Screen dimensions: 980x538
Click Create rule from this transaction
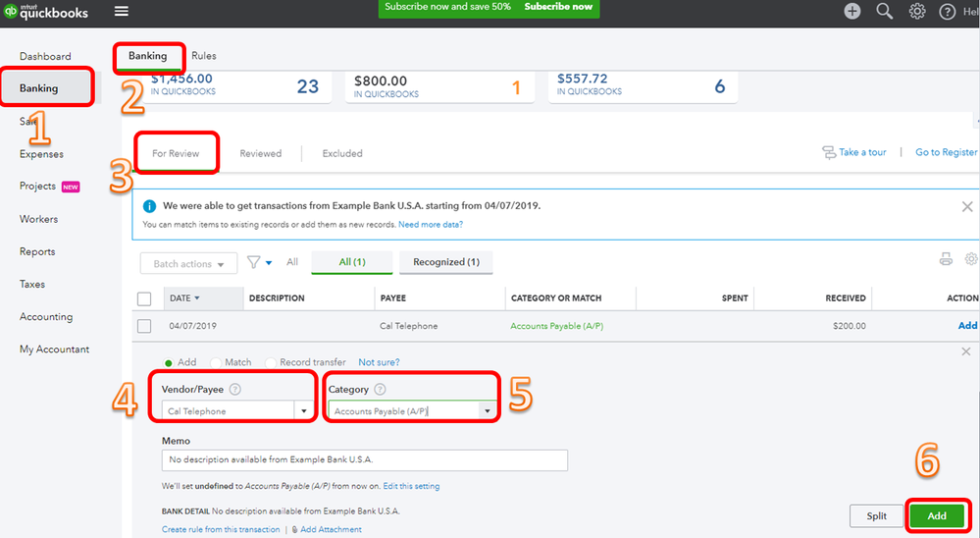tap(221, 529)
